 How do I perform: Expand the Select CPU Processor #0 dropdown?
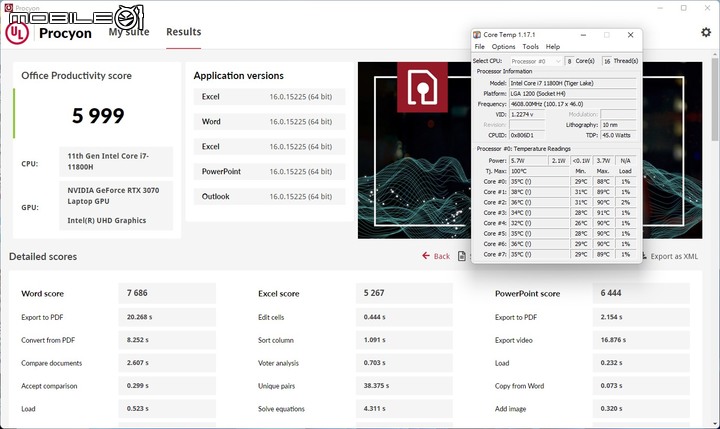[x=535, y=61]
